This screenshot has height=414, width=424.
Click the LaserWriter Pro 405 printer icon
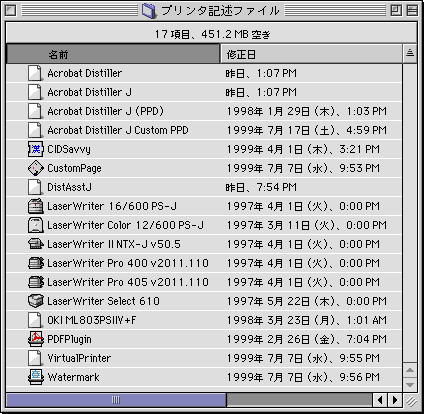pos(36,282)
